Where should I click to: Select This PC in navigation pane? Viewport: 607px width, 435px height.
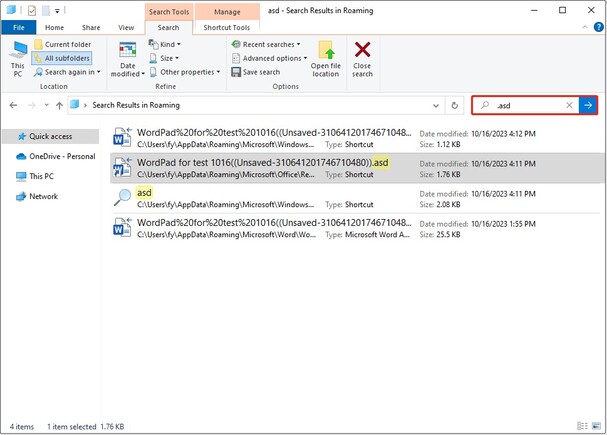coord(34,176)
